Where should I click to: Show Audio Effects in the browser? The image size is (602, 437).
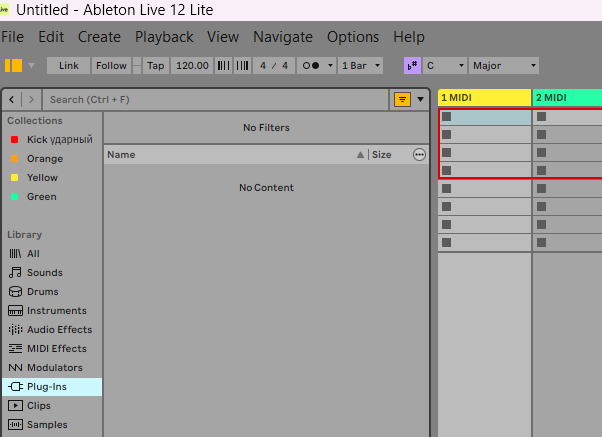click(59, 329)
